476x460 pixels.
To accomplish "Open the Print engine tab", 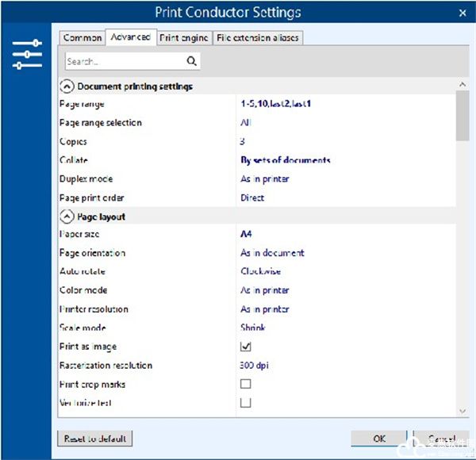I will [x=184, y=37].
